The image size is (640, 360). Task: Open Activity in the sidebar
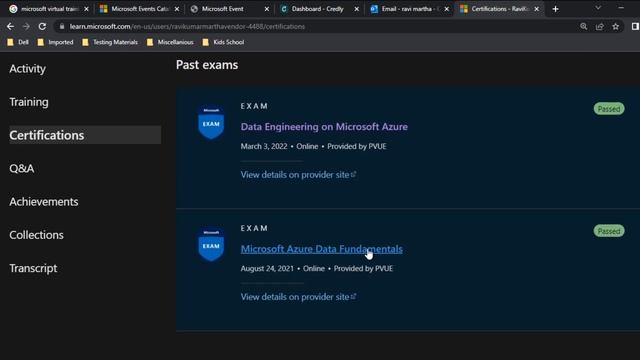(27, 69)
